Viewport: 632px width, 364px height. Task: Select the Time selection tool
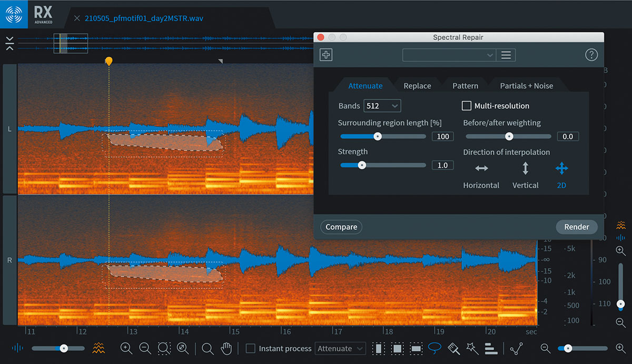378,348
